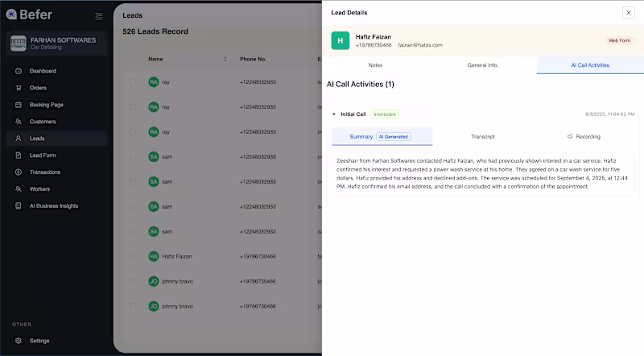This screenshot has height=356, width=644.
Task: Click the Dashboard icon in sidebar
Action: point(19,71)
